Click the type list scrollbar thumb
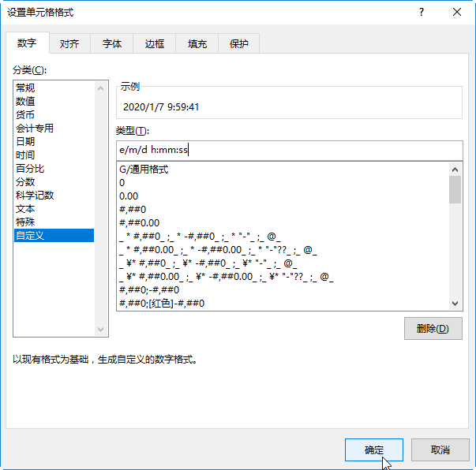The height and width of the screenshot is (470, 476). point(455,190)
